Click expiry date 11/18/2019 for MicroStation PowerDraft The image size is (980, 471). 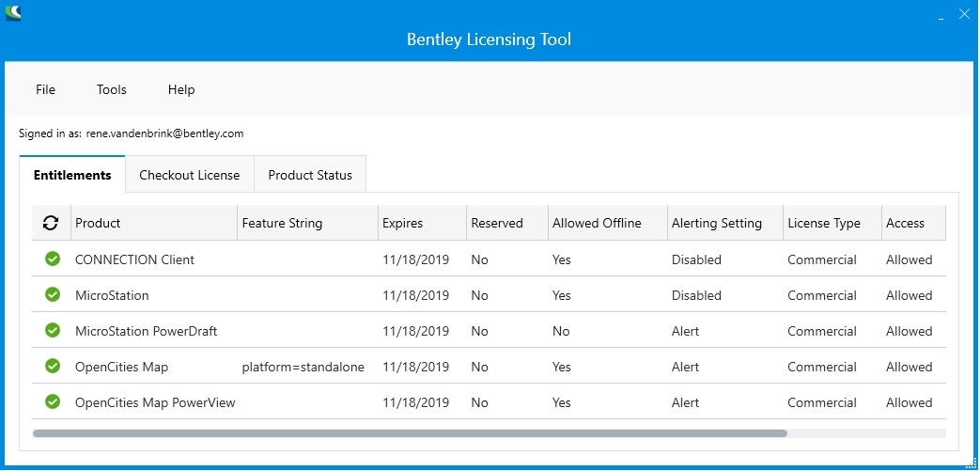click(x=415, y=331)
